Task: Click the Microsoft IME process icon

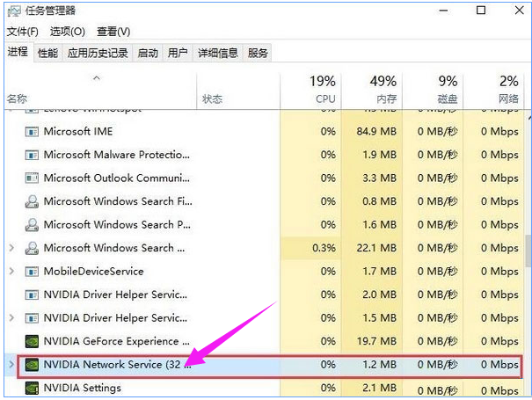Action: point(32,132)
